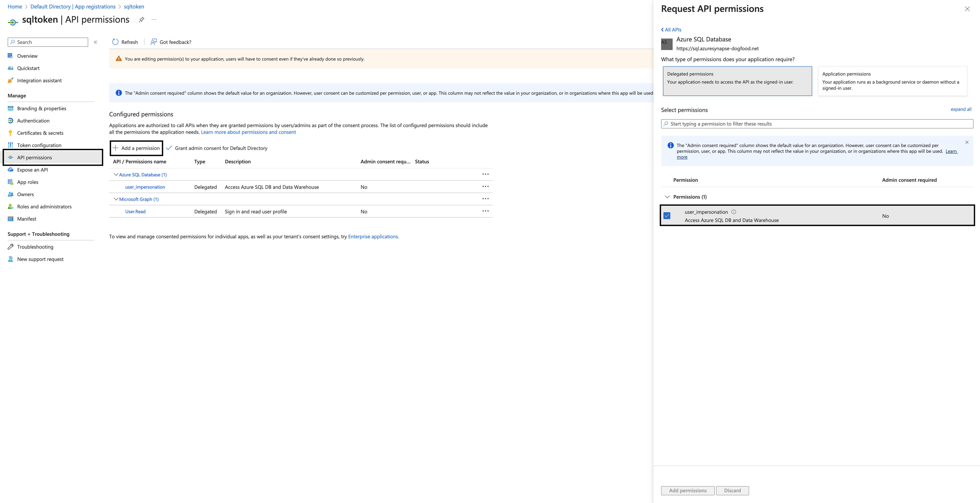
Task: Open the ellipsis menu beside the page title
Action: point(154,19)
